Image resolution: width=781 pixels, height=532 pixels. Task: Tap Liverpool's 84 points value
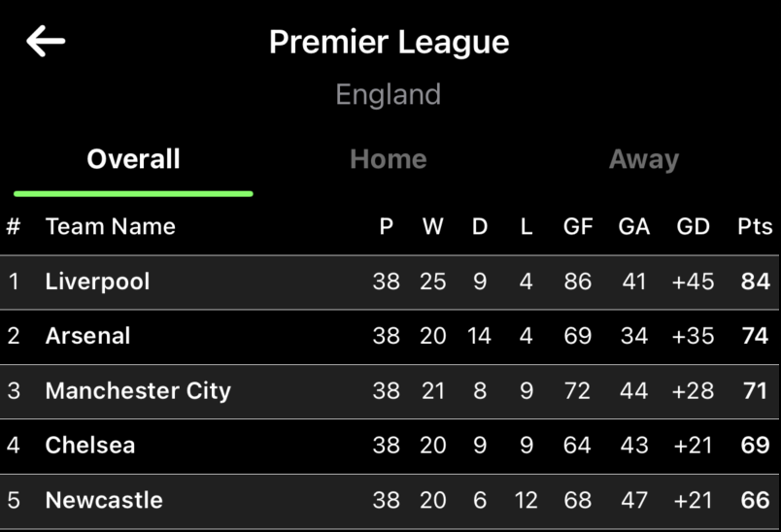click(754, 282)
